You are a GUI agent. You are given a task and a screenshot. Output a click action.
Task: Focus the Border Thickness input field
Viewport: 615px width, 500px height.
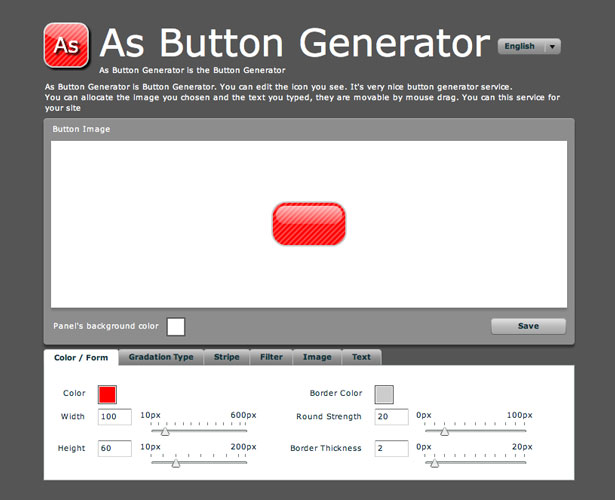pyautogui.click(x=391, y=448)
